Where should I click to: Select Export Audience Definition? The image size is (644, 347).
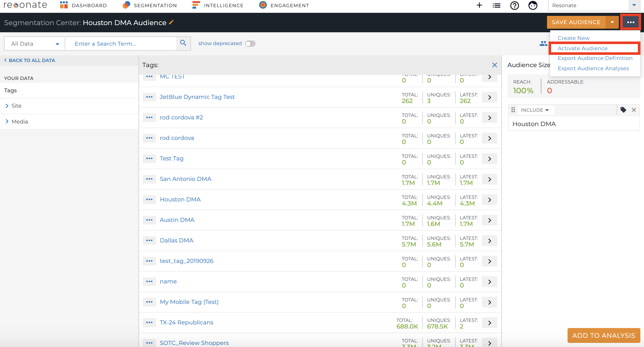(595, 58)
